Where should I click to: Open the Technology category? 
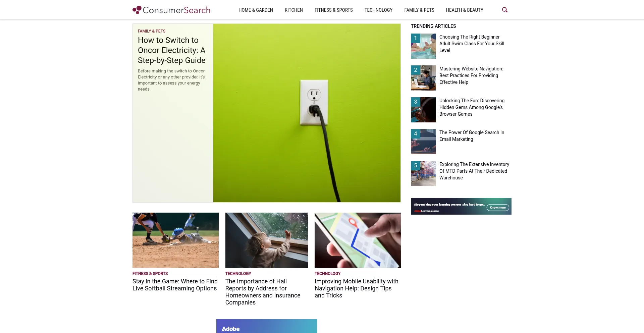[378, 10]
